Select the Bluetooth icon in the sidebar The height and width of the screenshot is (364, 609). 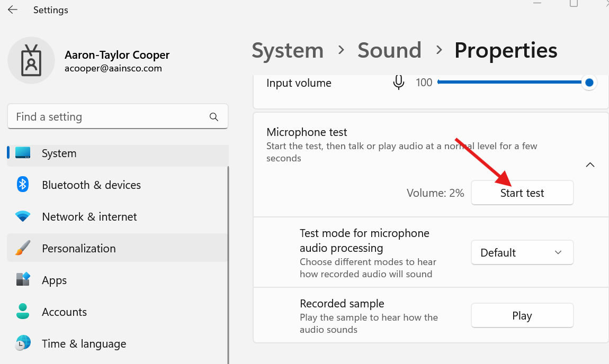click(23, 185)
